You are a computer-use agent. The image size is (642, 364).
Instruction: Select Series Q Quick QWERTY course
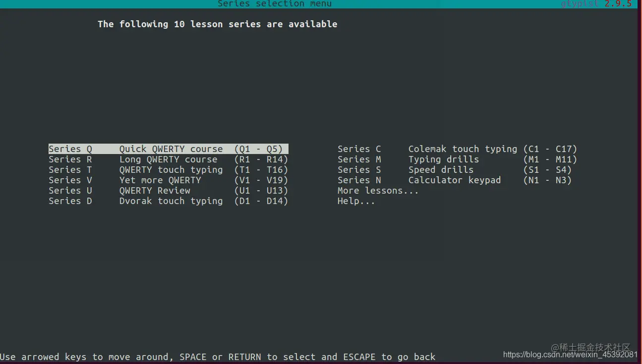coord(169,149)
